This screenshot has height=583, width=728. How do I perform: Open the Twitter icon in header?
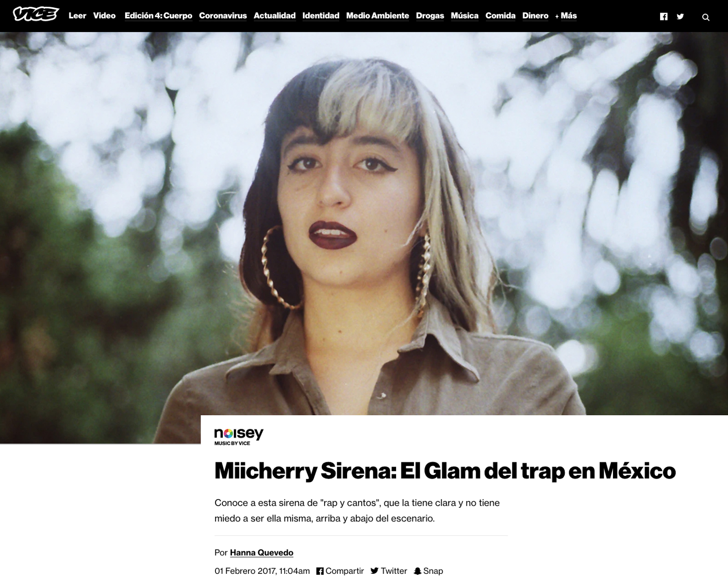click(680, 16)
